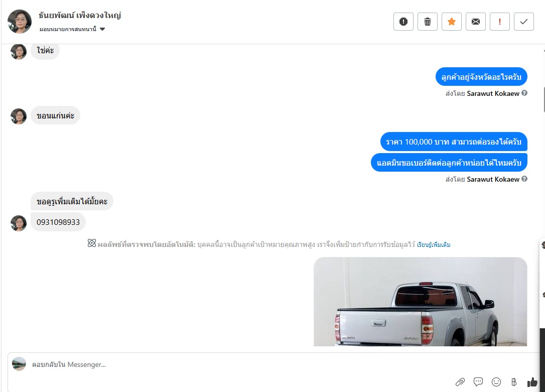Screen dimensions: 545x392
Task: Open saved replies speech bubble icon
Action: pyautogui.click(x=478, y=382)
